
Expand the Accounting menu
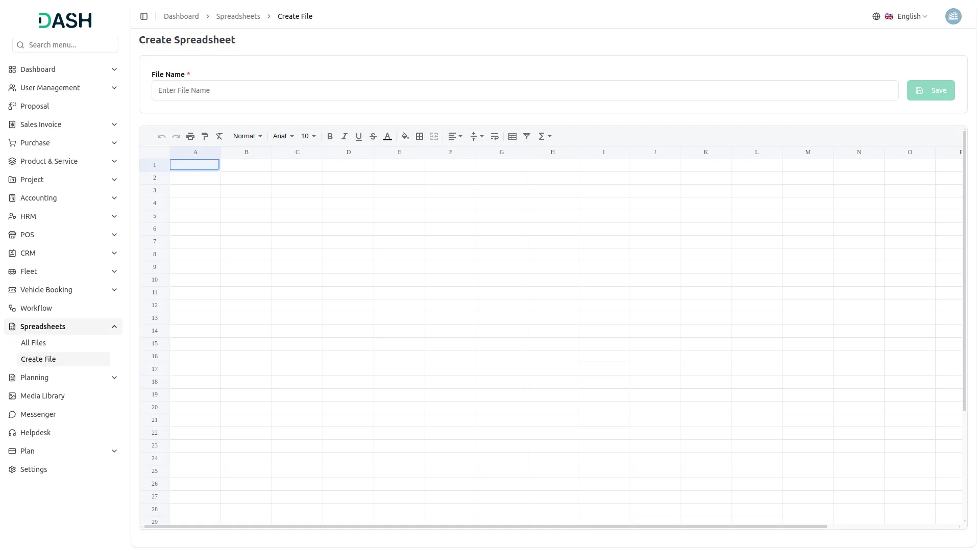[63, 198]
